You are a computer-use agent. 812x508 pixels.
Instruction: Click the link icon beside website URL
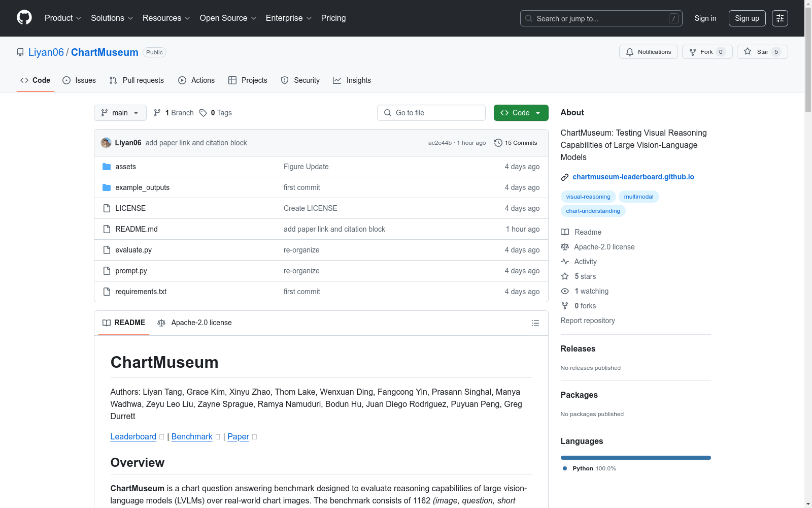(x=565, y=177)
